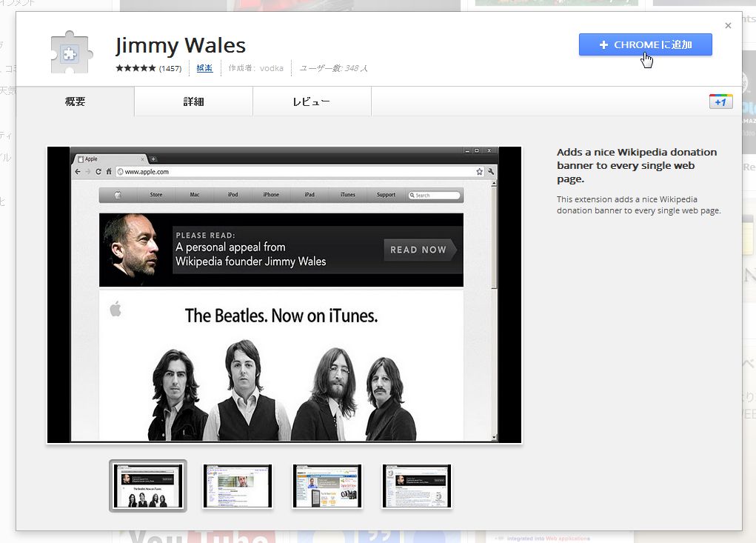Click the large Apple page preview screenshot

point(284,295)
